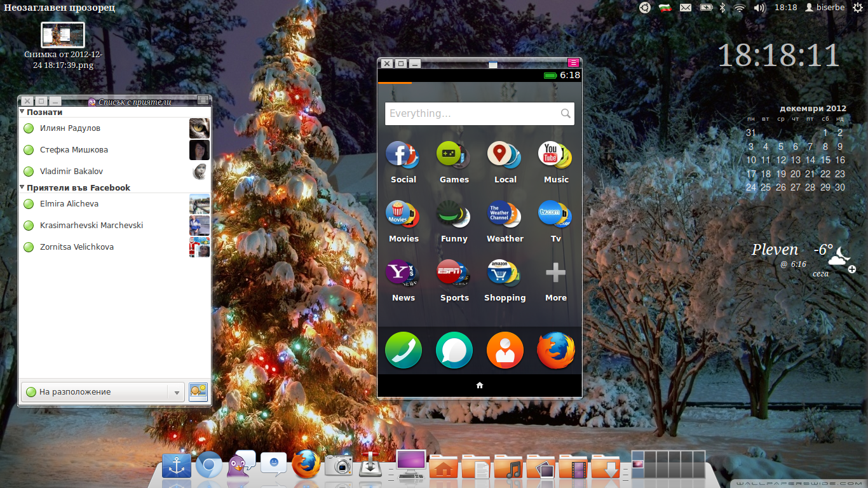Image resolution: width=868 pixels, height=488 pixels.
Task: Open the sound volume indicator
Action: point(759,8)
